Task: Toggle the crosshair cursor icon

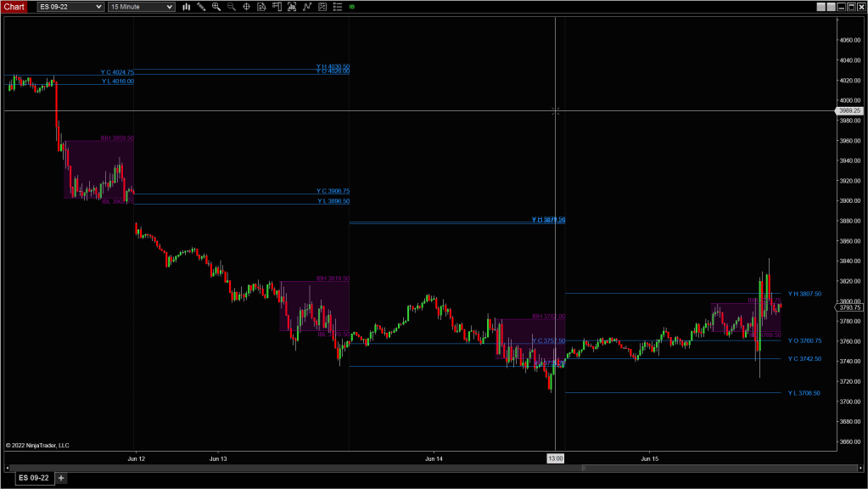Action: 246,7
